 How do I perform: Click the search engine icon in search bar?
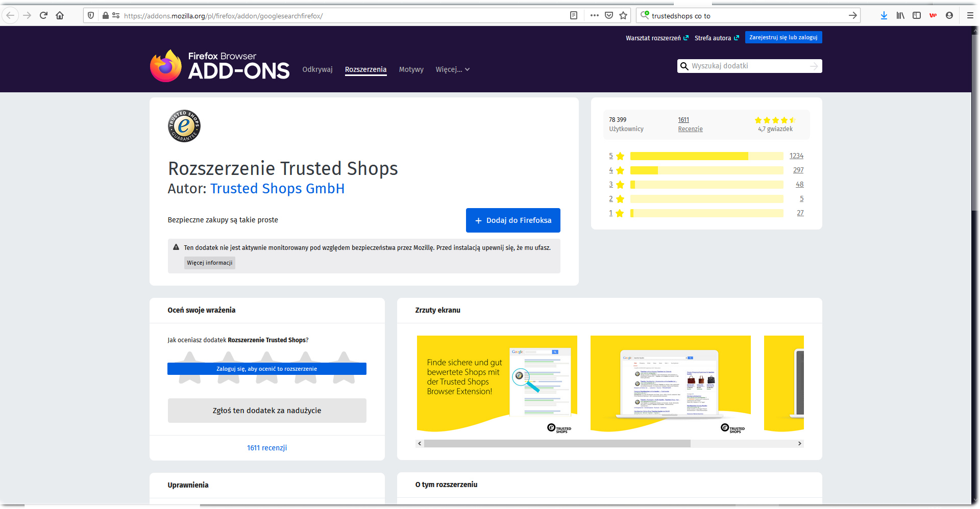pos(645,15)
